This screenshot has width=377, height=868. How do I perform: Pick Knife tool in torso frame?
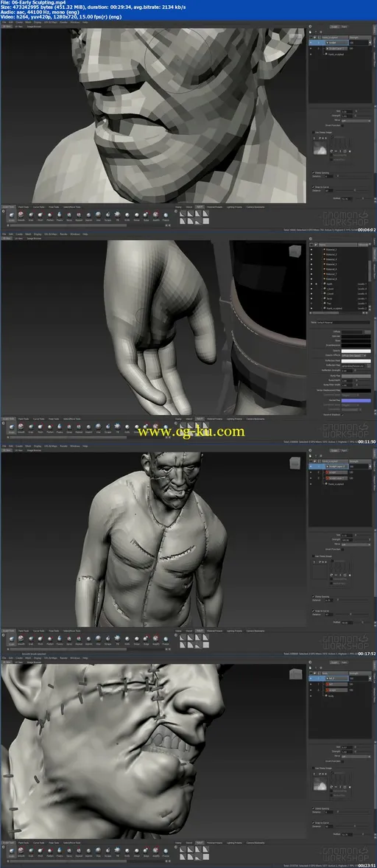pyautogui.click(x=127, y=640)
